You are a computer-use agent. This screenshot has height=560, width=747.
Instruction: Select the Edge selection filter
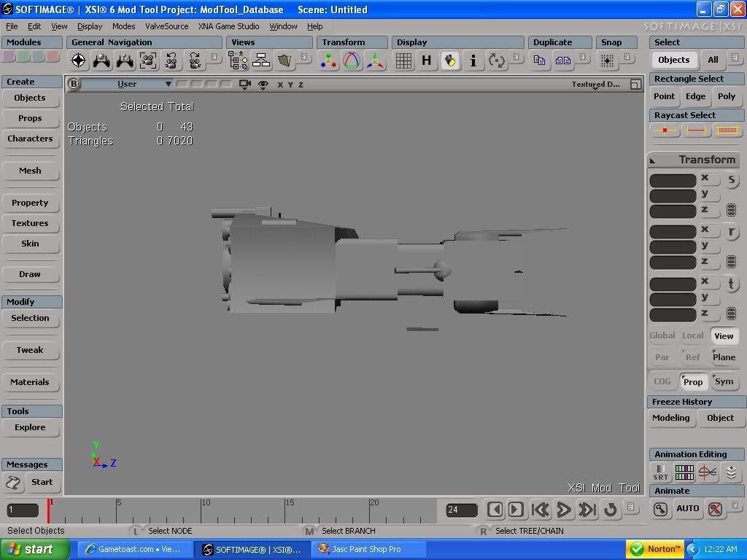point(695,96)
